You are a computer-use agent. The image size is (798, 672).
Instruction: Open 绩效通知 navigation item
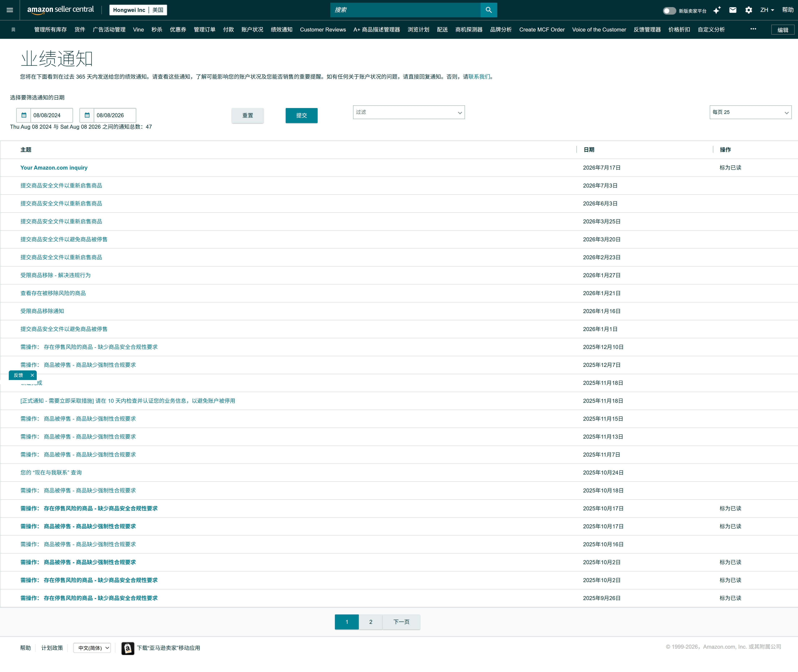point(282,30)
